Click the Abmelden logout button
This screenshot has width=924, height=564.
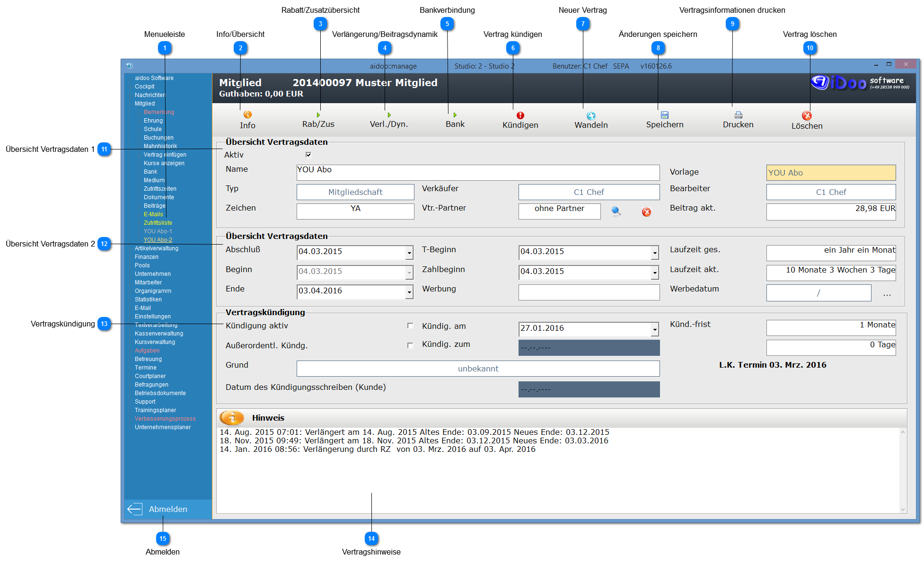(x=168, y=509)
